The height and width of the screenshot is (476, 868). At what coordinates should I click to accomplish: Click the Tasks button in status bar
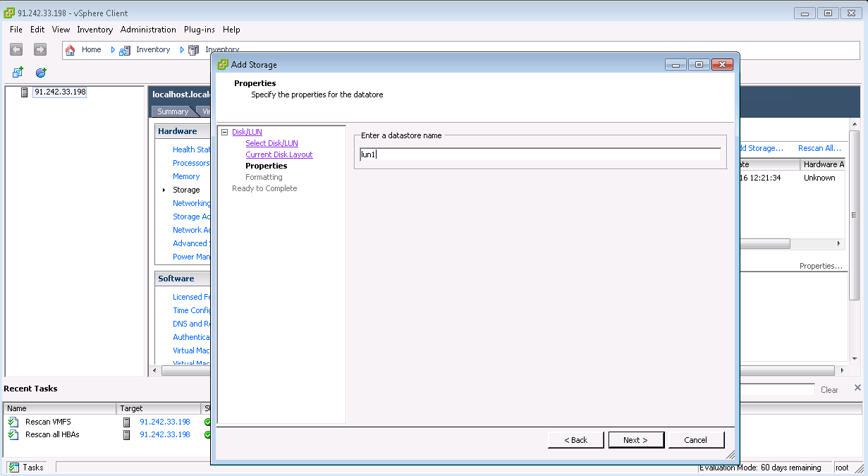26,468
